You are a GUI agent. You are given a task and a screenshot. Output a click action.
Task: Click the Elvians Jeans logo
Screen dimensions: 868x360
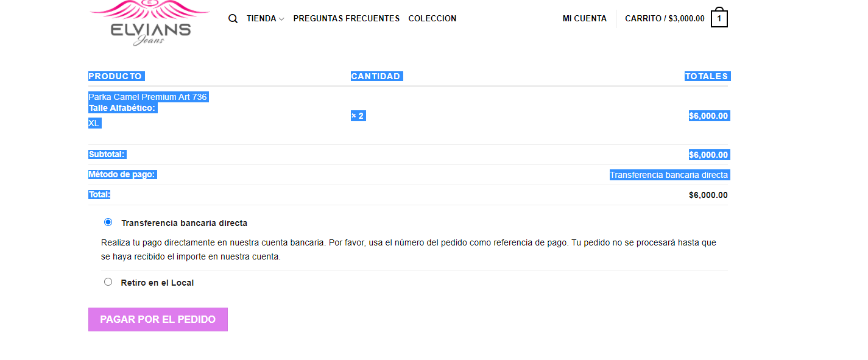(150, 23)
